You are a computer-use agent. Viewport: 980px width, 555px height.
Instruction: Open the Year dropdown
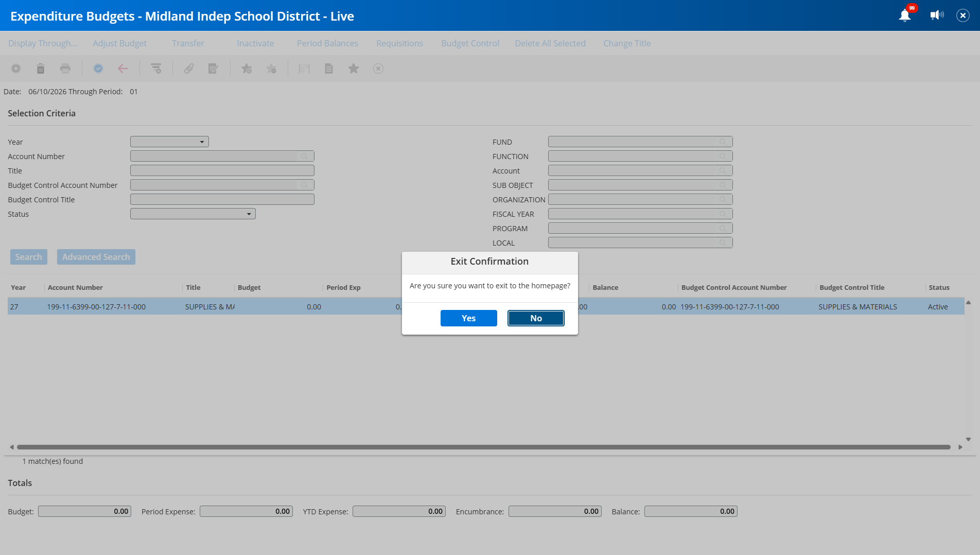tap(169, 142)
